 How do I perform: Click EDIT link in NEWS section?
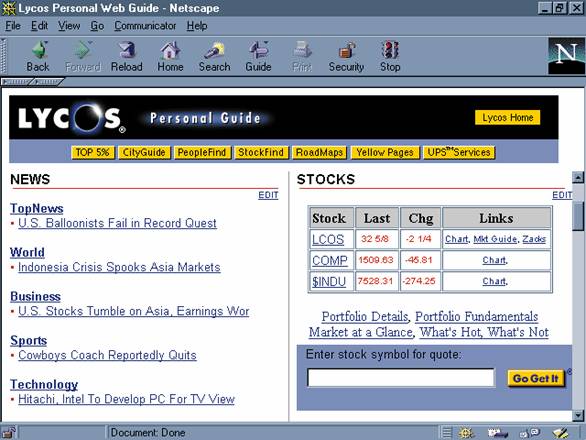268,195
